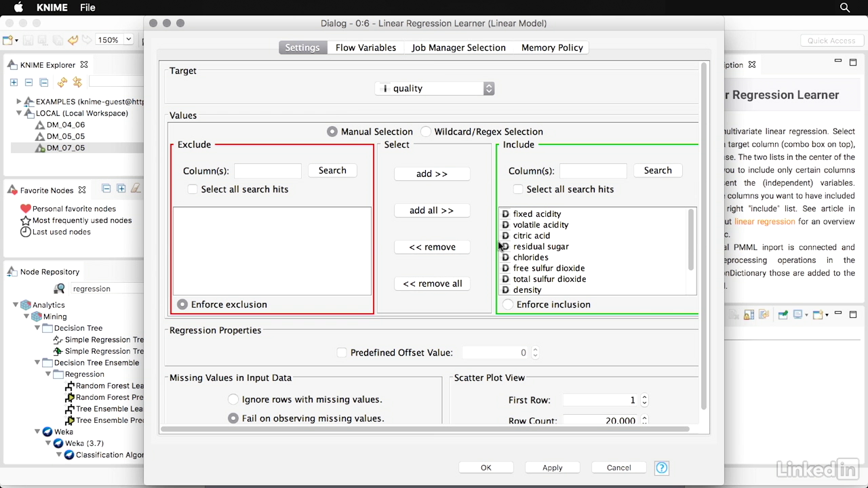Collapse the Decision Tree Ensemble folder
Viewport: 868px width, 488px height.
(38, 363)
